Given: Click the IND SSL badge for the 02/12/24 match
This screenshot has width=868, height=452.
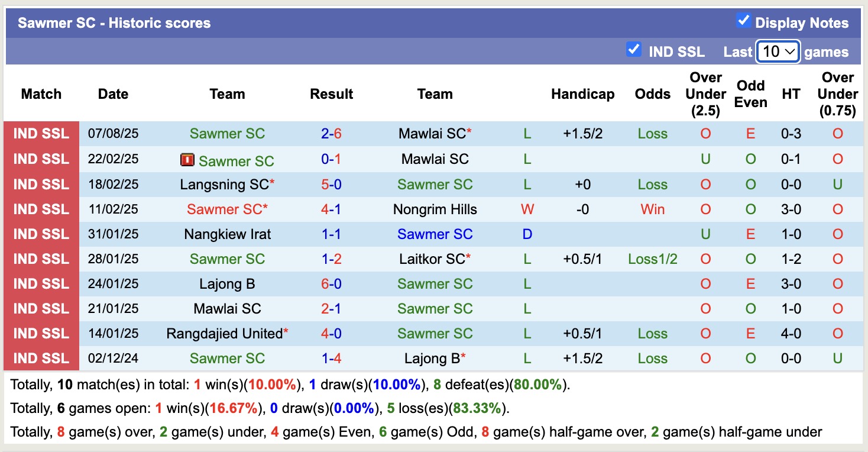Looking at the screenshot, I should pos(41,358).
